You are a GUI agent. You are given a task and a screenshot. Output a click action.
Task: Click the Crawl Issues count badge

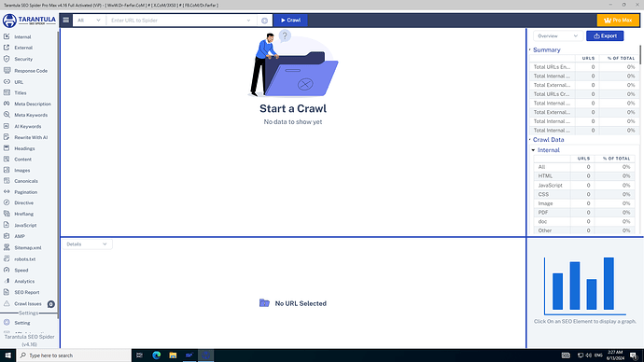point(51,304)
